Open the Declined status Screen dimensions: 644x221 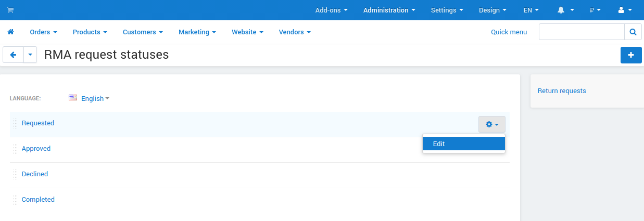(x=35, y=174)
